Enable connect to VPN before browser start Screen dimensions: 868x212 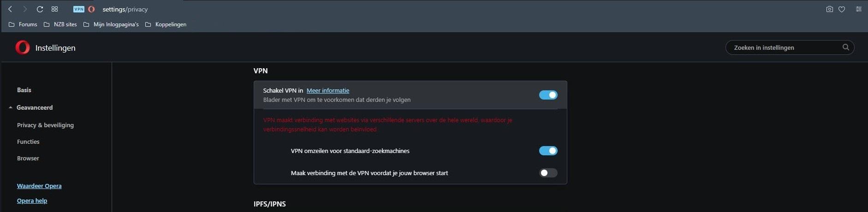point(548,173)
